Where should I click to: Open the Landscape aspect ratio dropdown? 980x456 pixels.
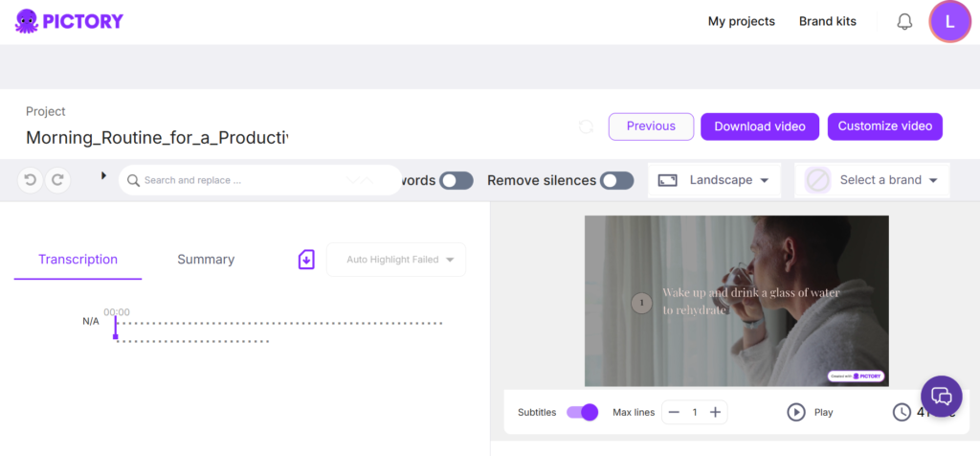(x=714, y=180)
